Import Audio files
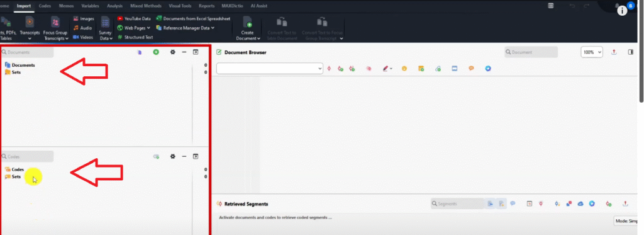The height and width of the screenshot is (235, 644). tap(82, 28)
